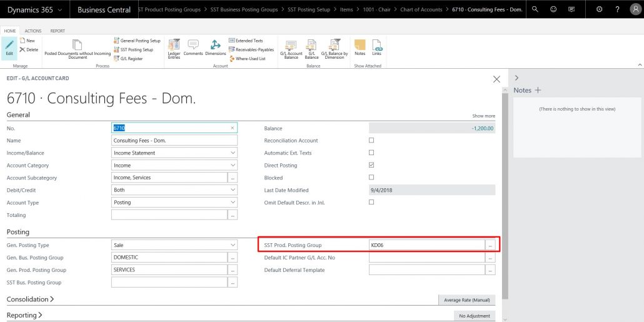Go to Chart of Accounts breadcrumb
The width and height of the screenshot is (644, 322).
coord(421,9)
